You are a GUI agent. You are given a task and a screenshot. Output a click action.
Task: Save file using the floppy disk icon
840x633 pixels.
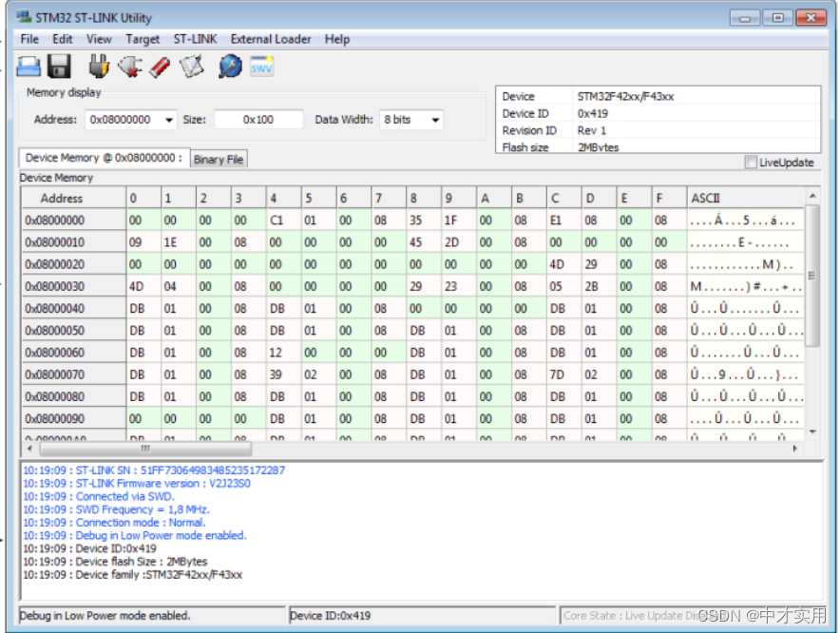[59, 67]
